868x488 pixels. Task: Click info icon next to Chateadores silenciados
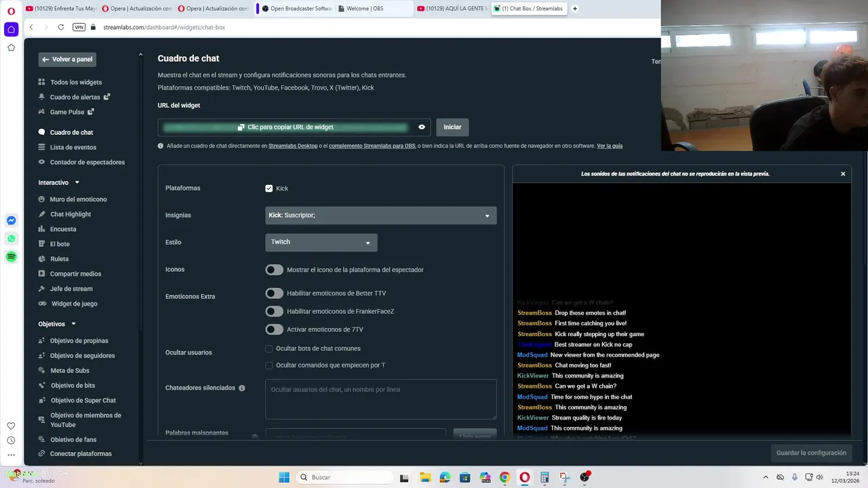pos(241,388)
